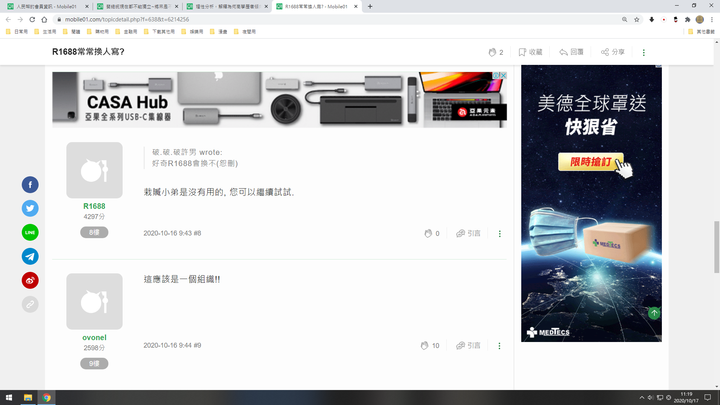
Task: Open Windows notification center
Action: tap(708, 398)
